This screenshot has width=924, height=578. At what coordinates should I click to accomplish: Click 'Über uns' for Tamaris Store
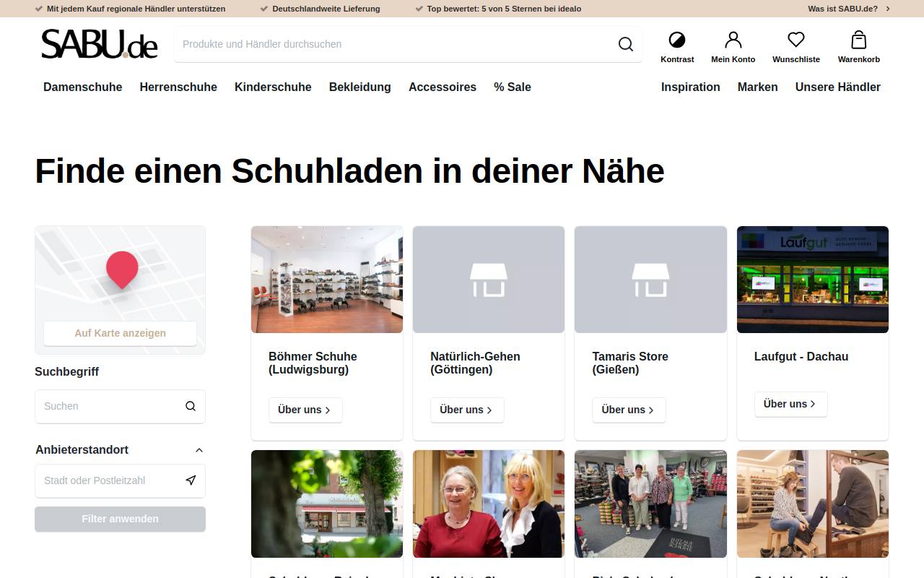coord(629,410)
